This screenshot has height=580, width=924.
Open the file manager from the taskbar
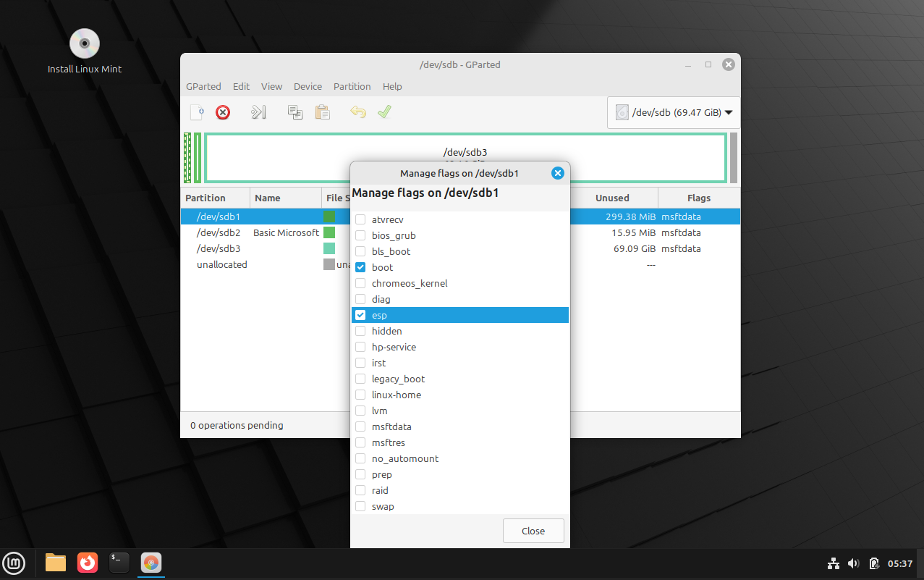56,563
